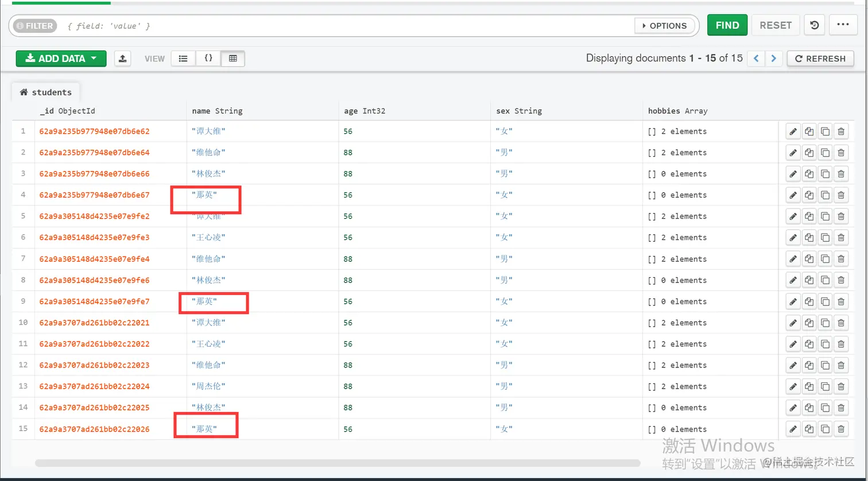Edit the 周杰伦 document with pencil
Viewport: 868px width, 481px height.
pyautogui.click(x=793, y=386)
